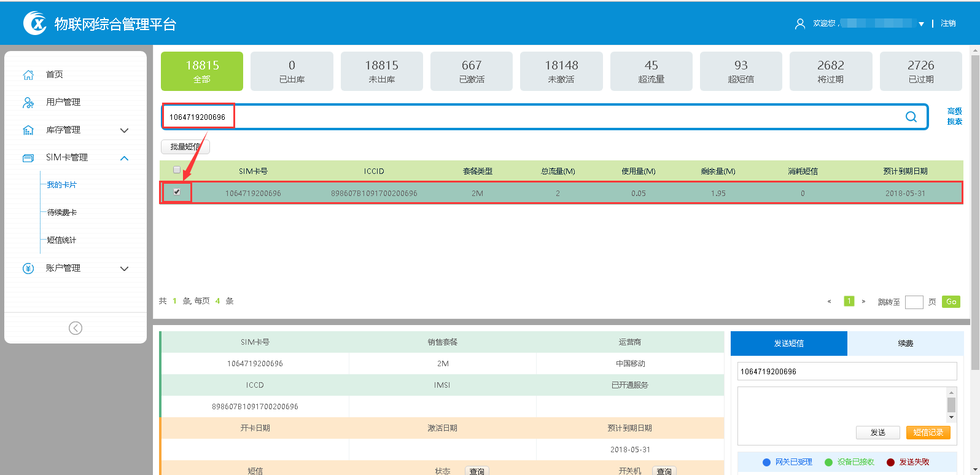980x475 pixels.
Task: Click the 账户管理 yen icon
Action: point(28,269)
